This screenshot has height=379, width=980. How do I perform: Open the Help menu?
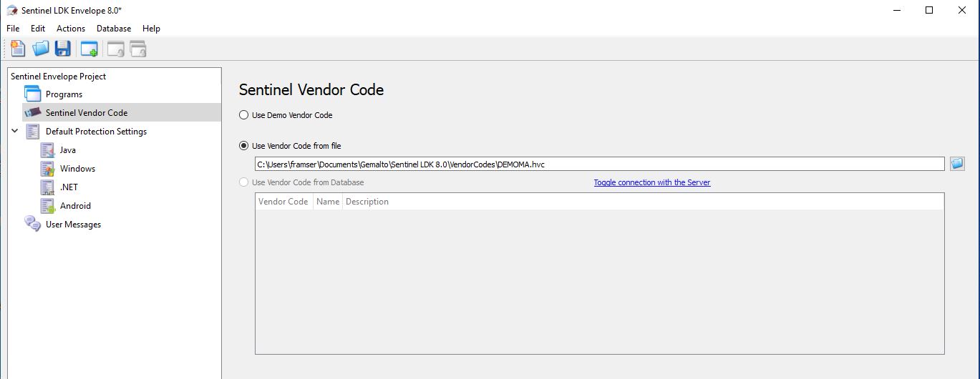click(151, 29)
